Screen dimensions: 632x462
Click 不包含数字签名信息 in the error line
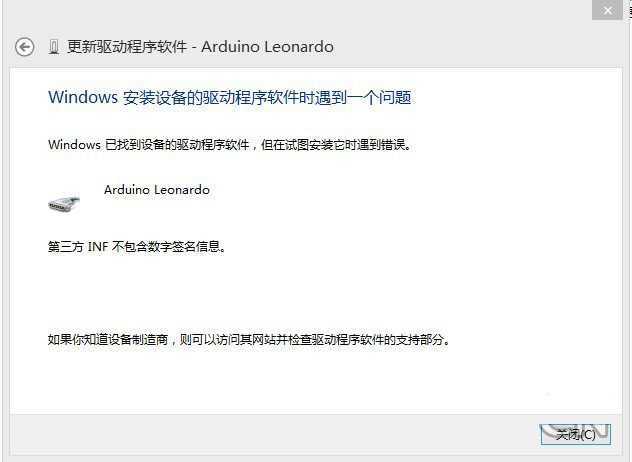[x=166, y=246]
